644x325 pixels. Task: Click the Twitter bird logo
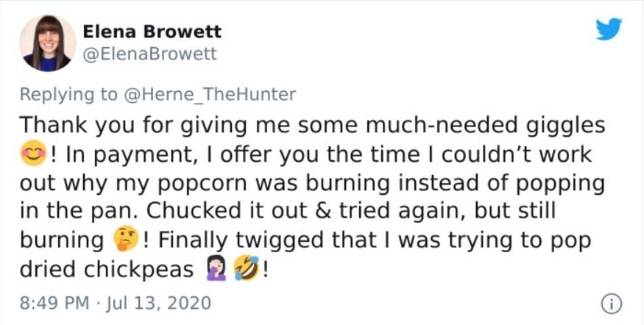pyautogui.click(x=609, y=29)
